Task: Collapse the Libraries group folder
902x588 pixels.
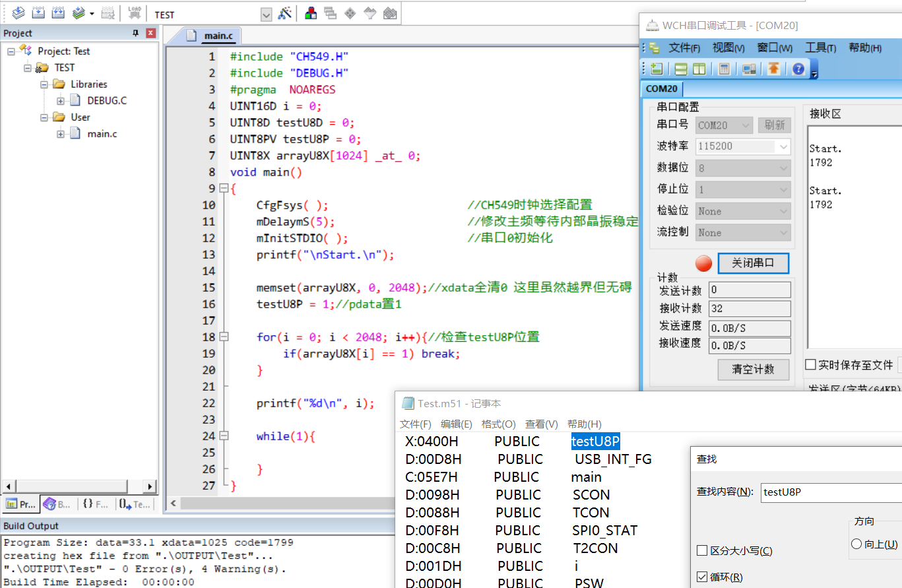Action: pos(44,84)
